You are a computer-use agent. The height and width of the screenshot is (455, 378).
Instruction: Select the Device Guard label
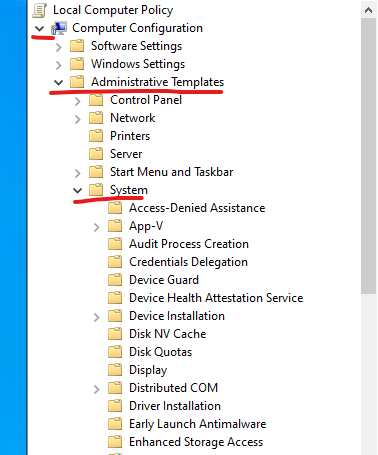[x=164, y=280]
